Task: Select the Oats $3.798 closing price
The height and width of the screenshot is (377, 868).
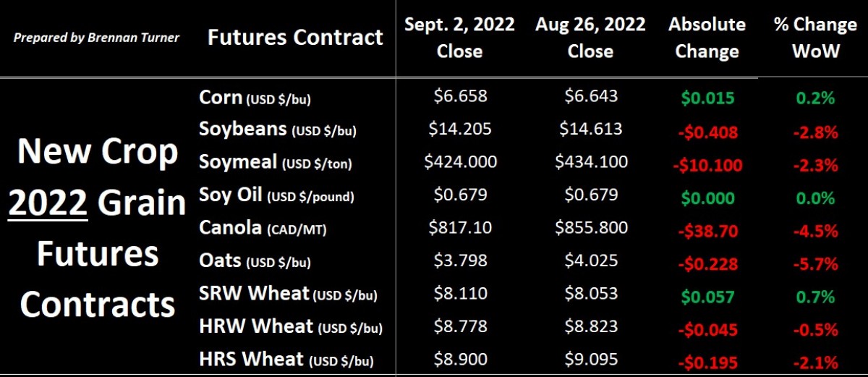Action: [460, 260]
